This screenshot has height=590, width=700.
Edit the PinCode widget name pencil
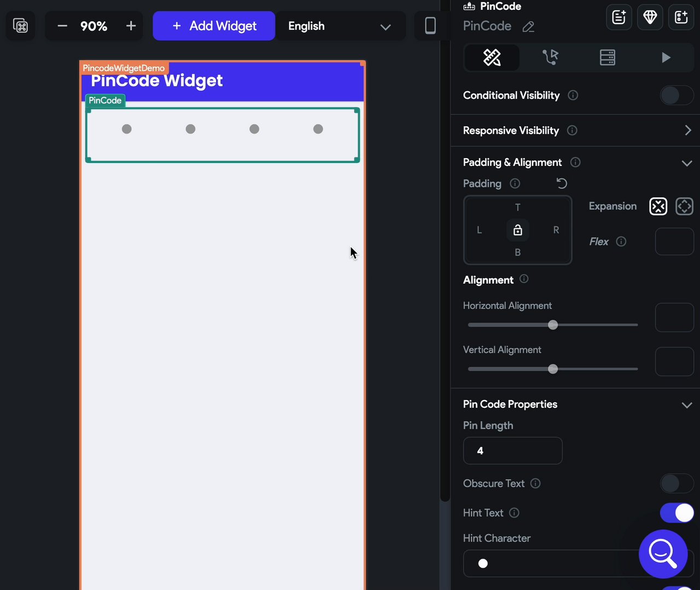528,26
